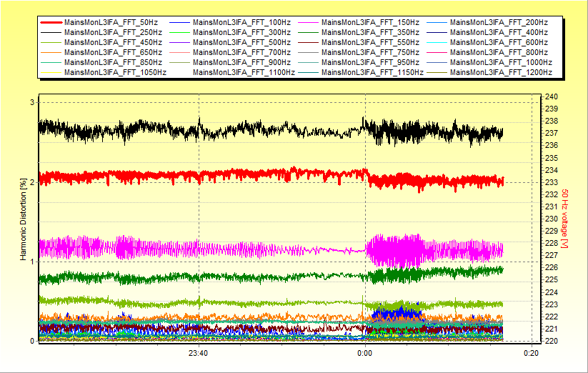Click the 3 tick on left distortion axis
The height and width of the screenshot is (373, 588).
click(31, 103)
